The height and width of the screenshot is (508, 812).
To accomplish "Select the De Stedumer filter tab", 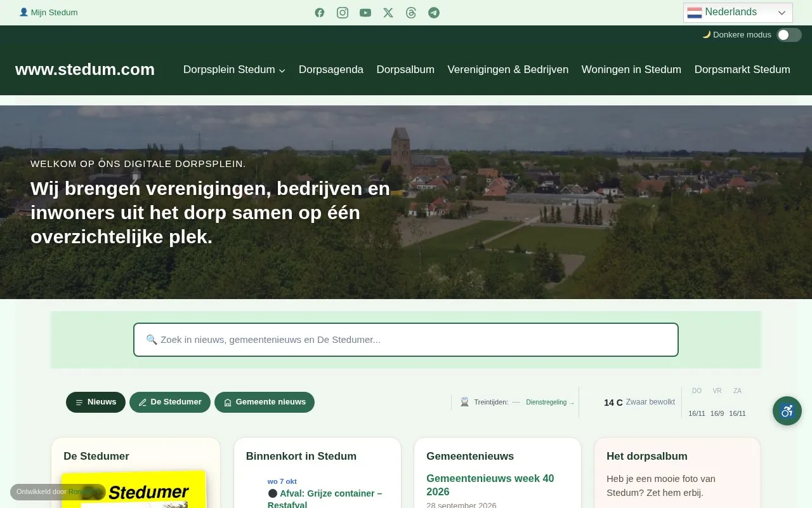I will click(170, 402).
